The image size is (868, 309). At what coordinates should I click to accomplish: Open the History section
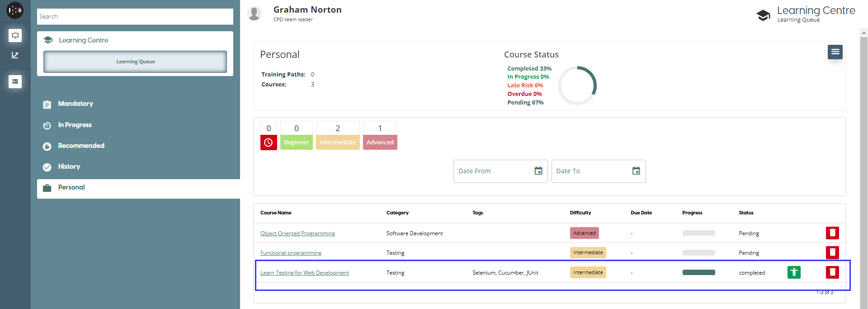pos(69,166)
